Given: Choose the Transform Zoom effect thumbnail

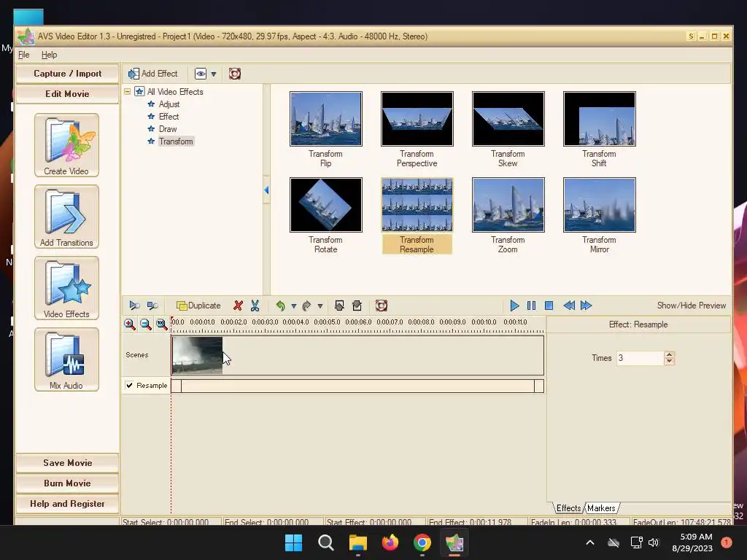Looking at the screenshot, I should (x=508, y=205).
